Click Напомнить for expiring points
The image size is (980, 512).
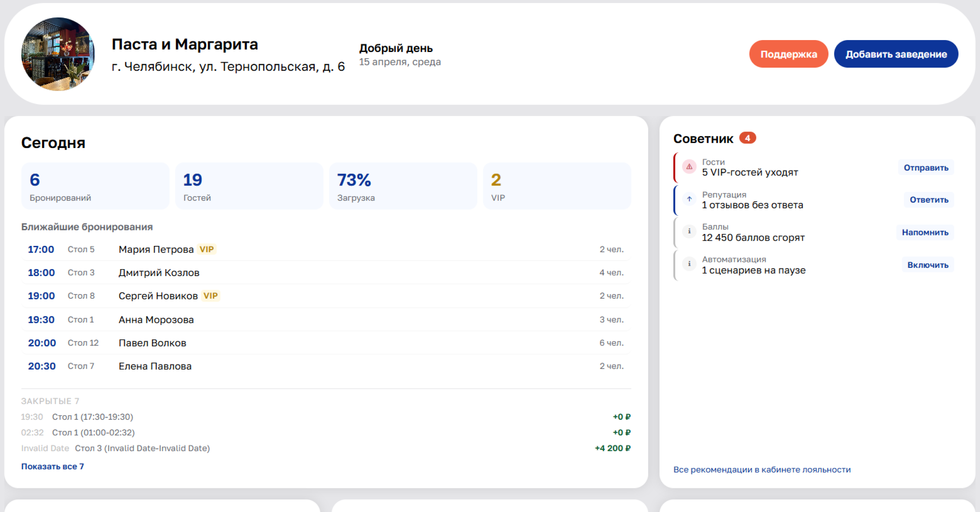[925, 232]
